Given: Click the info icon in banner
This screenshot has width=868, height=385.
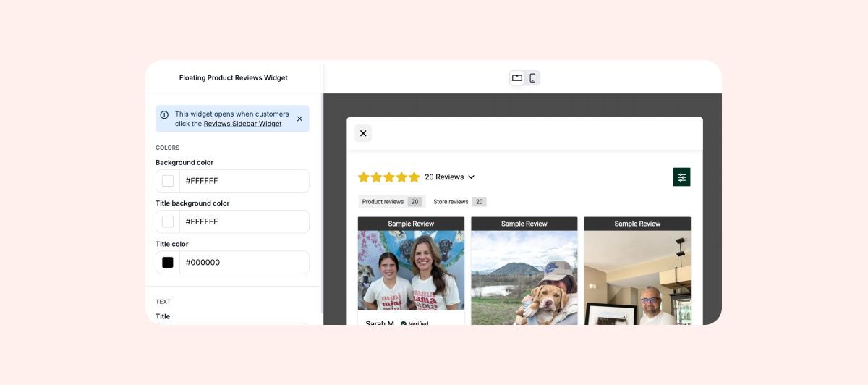Looking at the screenshot, I should click(164, 114).
